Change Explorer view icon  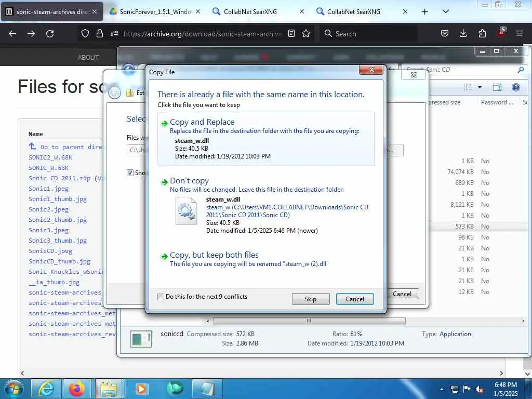point(469,87)
